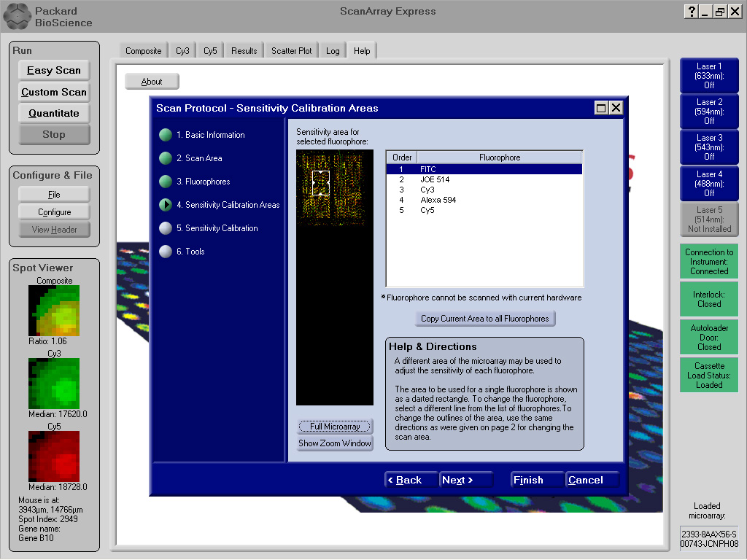The image size is (747, 560).
Task: Click the Quantitate button
Action: 54,113
